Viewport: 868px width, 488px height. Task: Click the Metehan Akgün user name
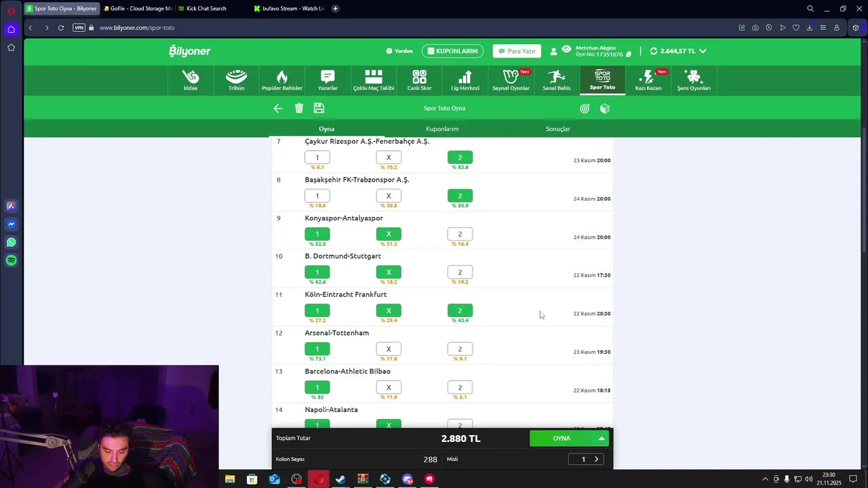595,47
